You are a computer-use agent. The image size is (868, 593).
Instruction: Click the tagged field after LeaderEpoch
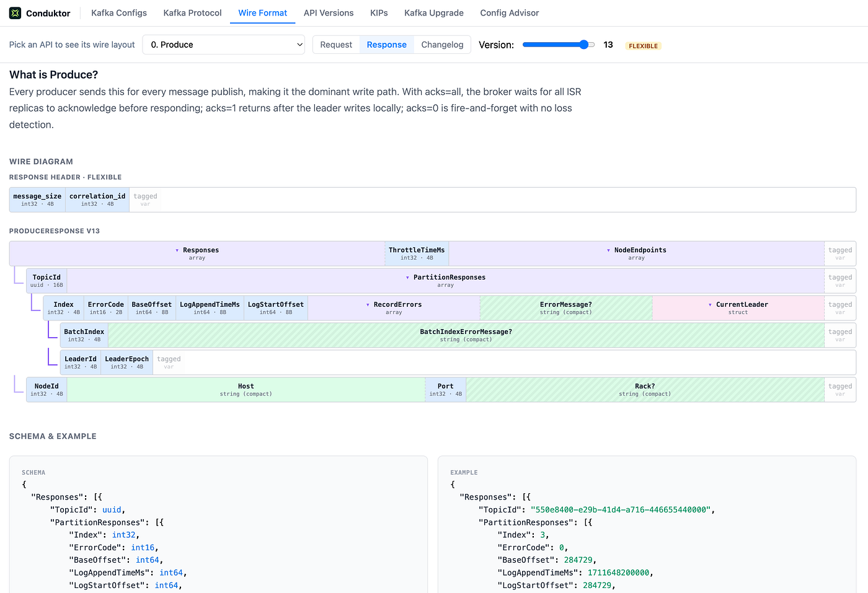169,362
